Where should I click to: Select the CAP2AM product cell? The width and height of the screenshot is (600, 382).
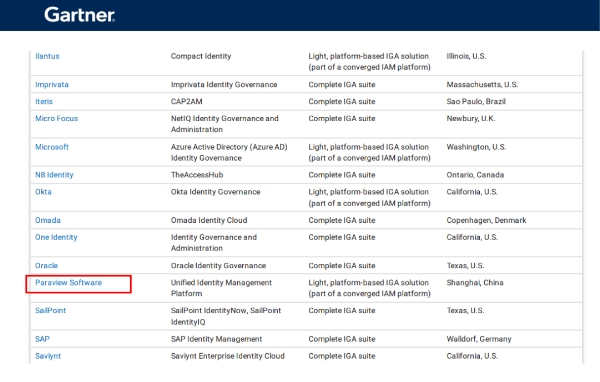(186, 101)
